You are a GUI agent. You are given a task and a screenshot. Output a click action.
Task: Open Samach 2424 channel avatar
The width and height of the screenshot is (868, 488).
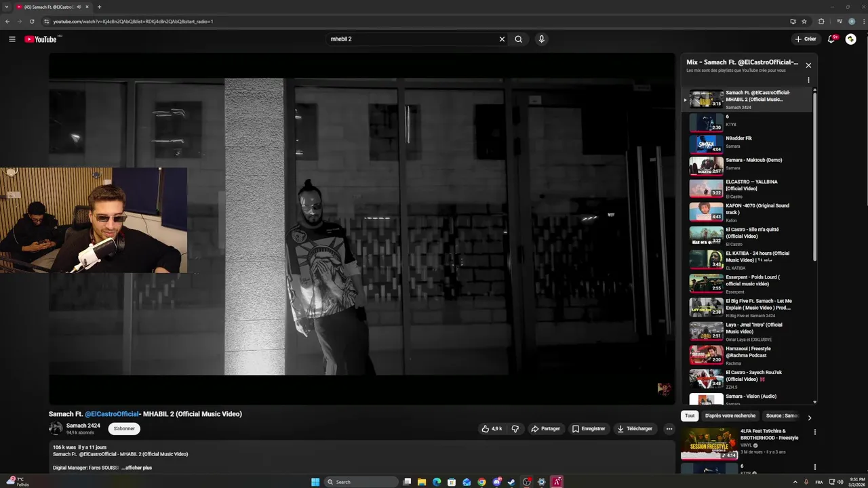56,428
